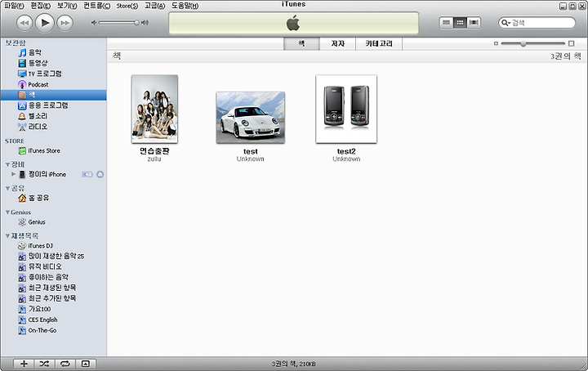This screenshot has width=588, height=371.
Task: Mute via the low-volume speaker icon
Action: click(94, 23)
